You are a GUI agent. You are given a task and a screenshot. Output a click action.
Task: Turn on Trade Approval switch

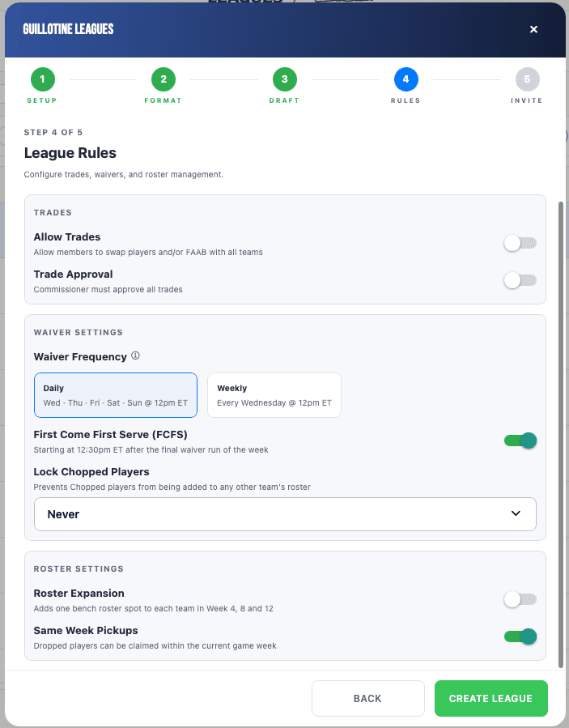click(x=520, y=280)
